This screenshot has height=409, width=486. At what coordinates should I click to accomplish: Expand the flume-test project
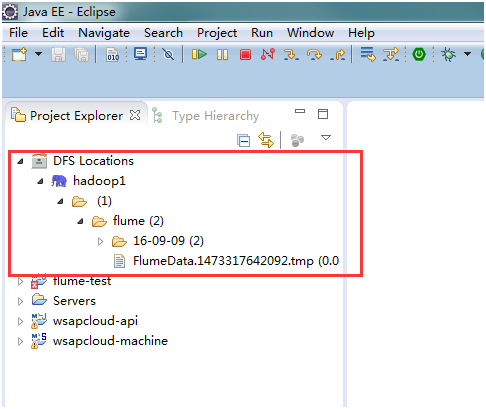pos(20,281)
